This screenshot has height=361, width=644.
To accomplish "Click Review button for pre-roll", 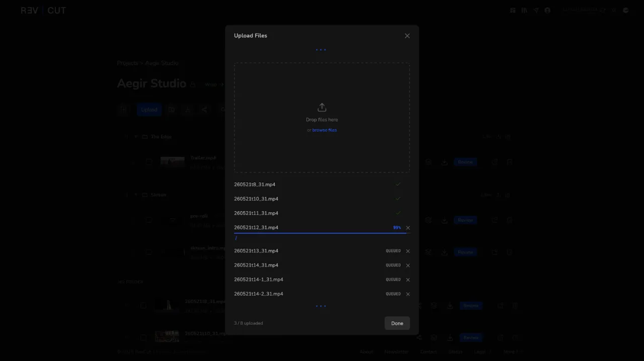I will (465, 220).
